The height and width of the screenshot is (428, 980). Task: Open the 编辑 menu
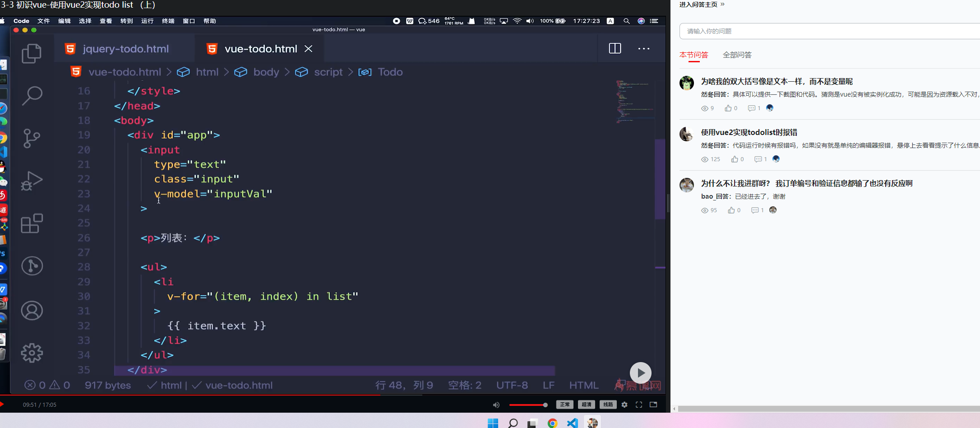(64, 21)
